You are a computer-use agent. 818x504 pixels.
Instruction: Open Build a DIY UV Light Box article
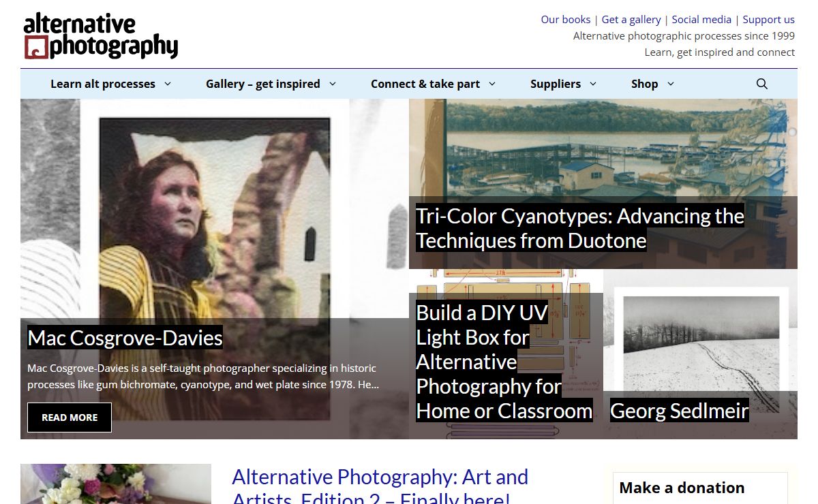504,362
